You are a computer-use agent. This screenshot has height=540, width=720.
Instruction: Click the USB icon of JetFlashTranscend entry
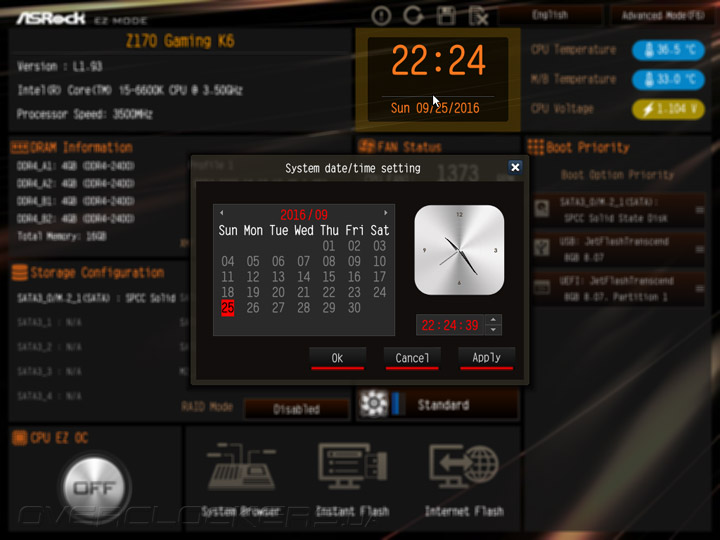[542, 248]
